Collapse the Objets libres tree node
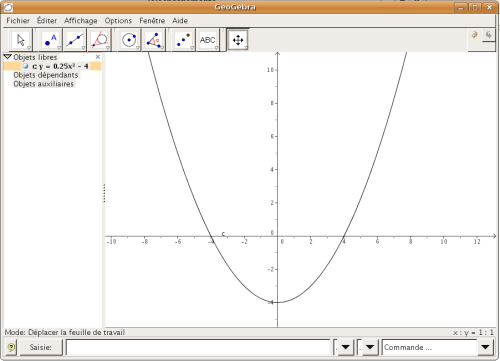 (8, 57)
